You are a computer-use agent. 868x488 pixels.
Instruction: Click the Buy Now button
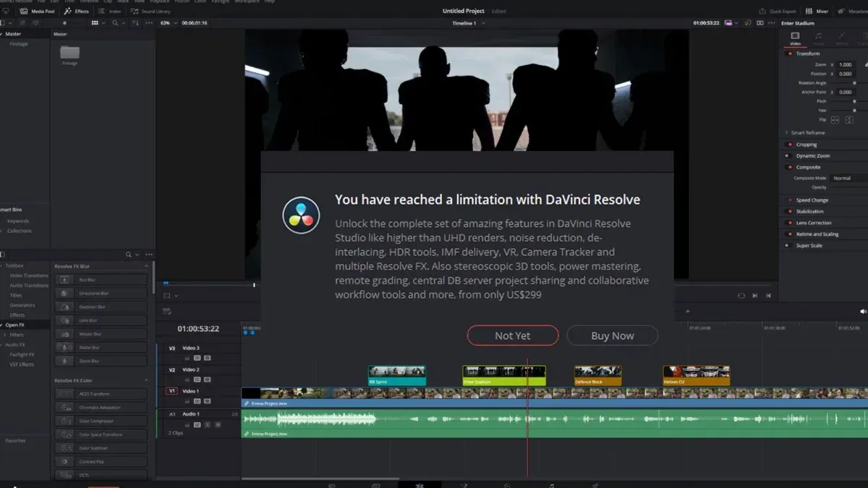click(x=613, y=335)
